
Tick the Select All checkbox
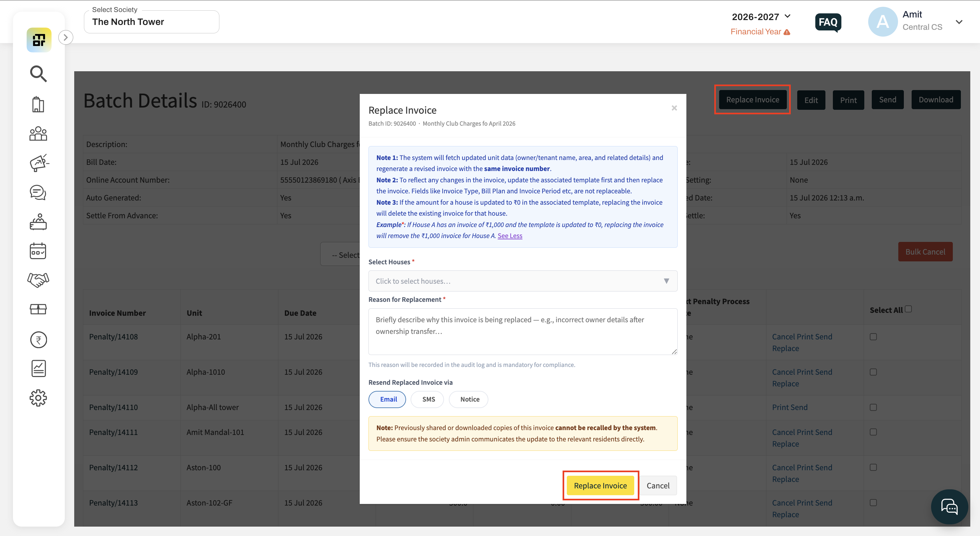(x=908, y=309)
